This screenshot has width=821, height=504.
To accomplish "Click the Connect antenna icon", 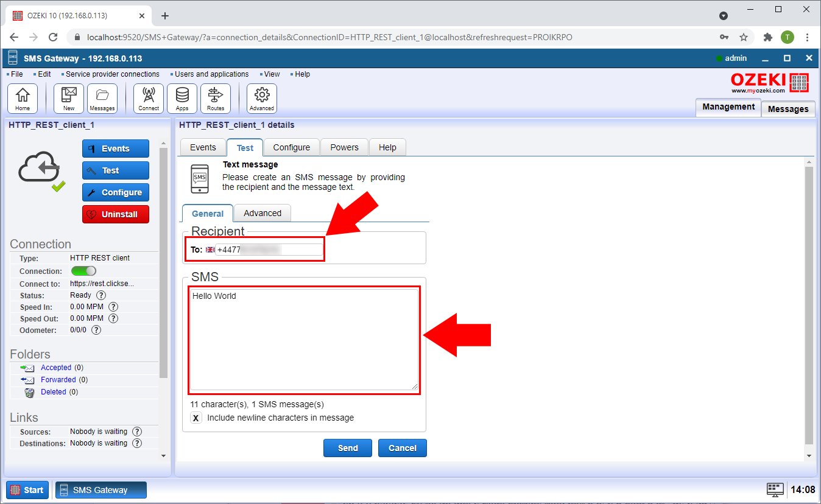I will pos(149,98).
